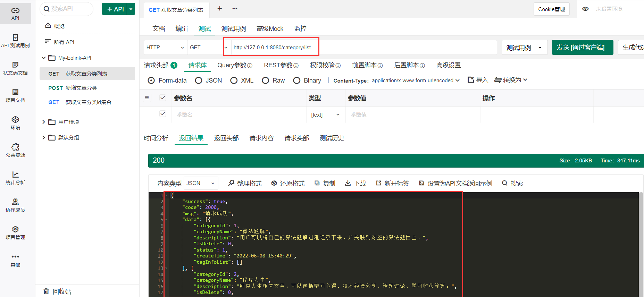This screenshot has width=644, height=297.
Task: Open the 返回头部 tab
Action: (226, 138)
